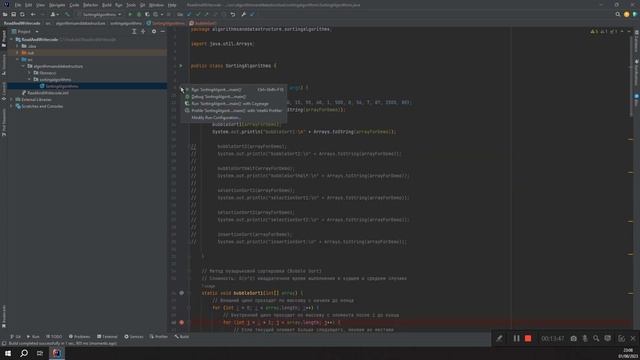The height and width of the screenshot is (360, 640).
Task: Click the Synchronize reload toolbar icon
Action: 22,14
